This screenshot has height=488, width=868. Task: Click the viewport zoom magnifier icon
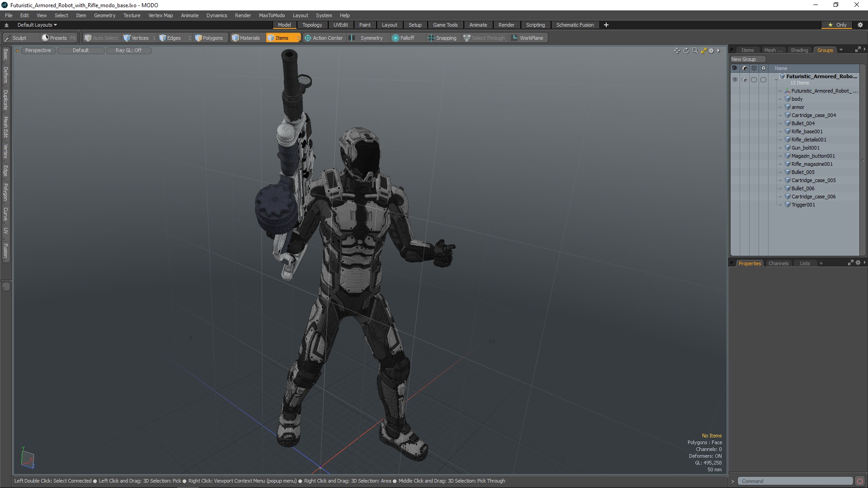pos(695,51)
